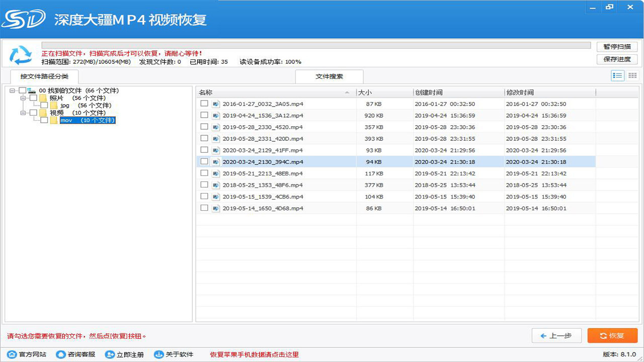
Task: Open the 恢复苹果手机数据 link
Action: coord(254,354)
